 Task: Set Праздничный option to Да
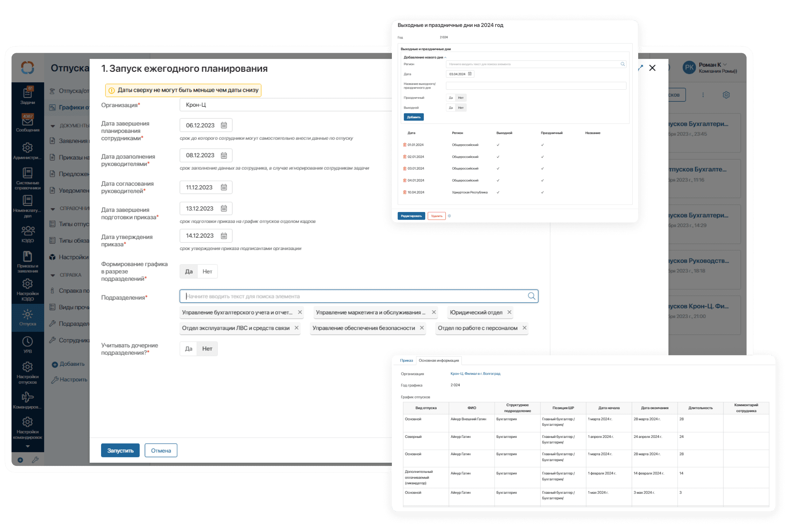click(x=450, y=98)
